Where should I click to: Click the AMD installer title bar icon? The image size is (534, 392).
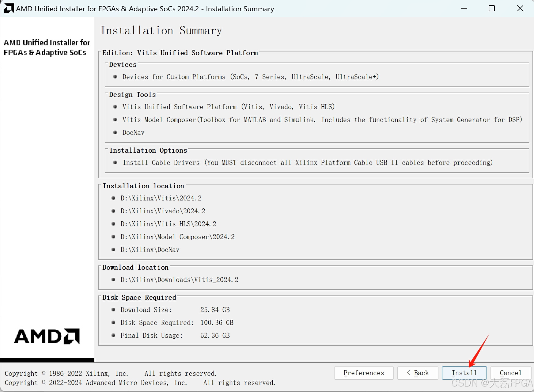click(x=9, y=9)
